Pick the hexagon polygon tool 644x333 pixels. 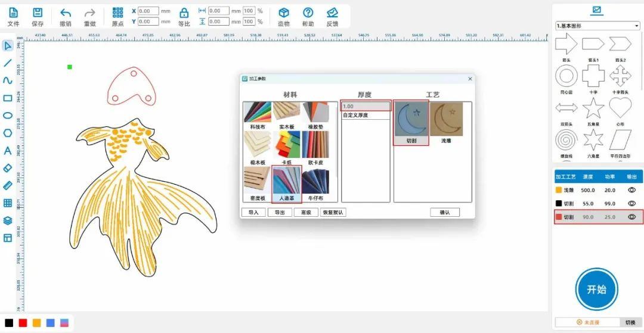click(8, 133)
